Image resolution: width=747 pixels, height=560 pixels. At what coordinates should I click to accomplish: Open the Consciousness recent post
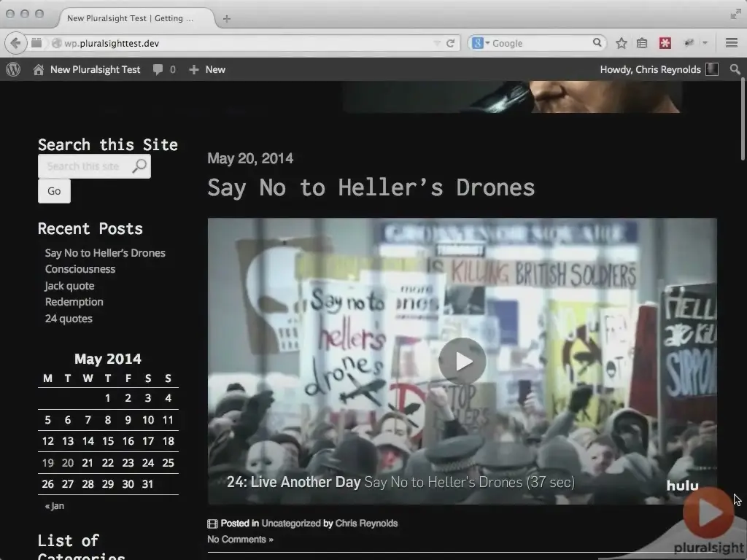pos(80,269)
